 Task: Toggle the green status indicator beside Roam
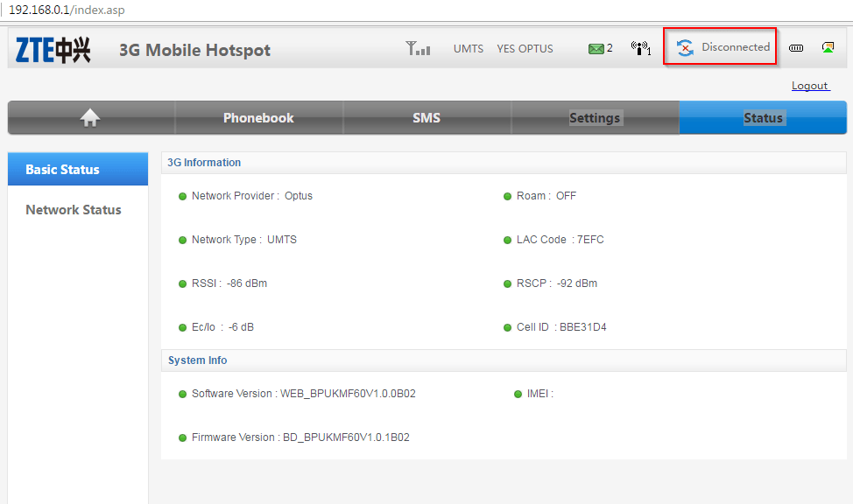[x=507, y=195]
